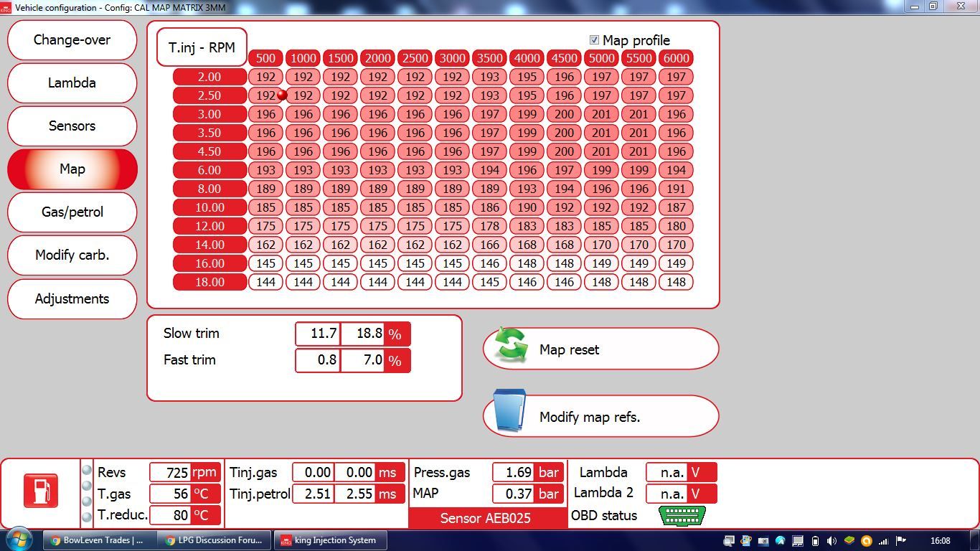Select the 6000 RPM column header
This screenshot has height=551, width=980.
676,58
